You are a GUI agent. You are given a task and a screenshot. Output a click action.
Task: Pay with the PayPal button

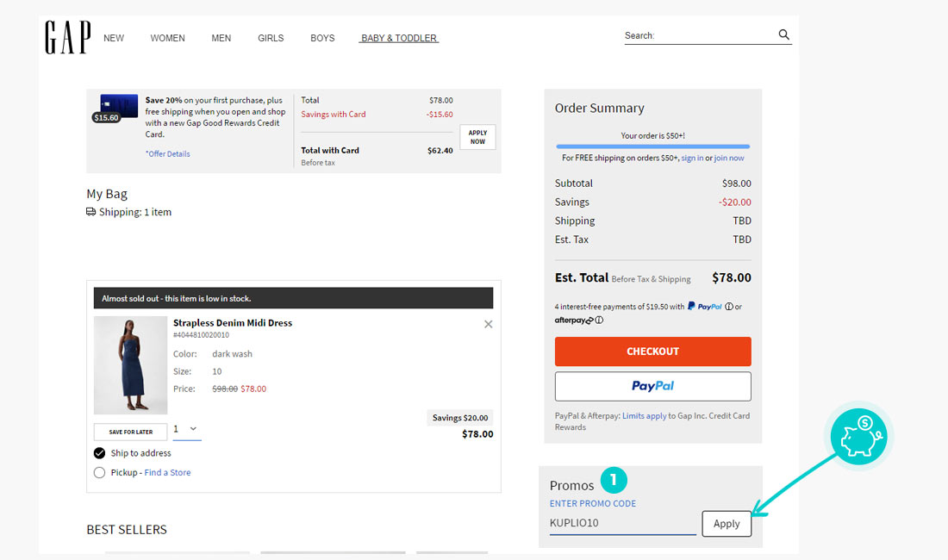click(653, 386)
